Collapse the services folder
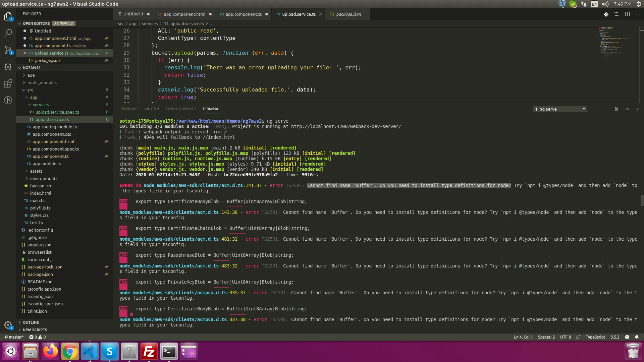The height and width of the screenshot is (362, 644). click(41, 105)
